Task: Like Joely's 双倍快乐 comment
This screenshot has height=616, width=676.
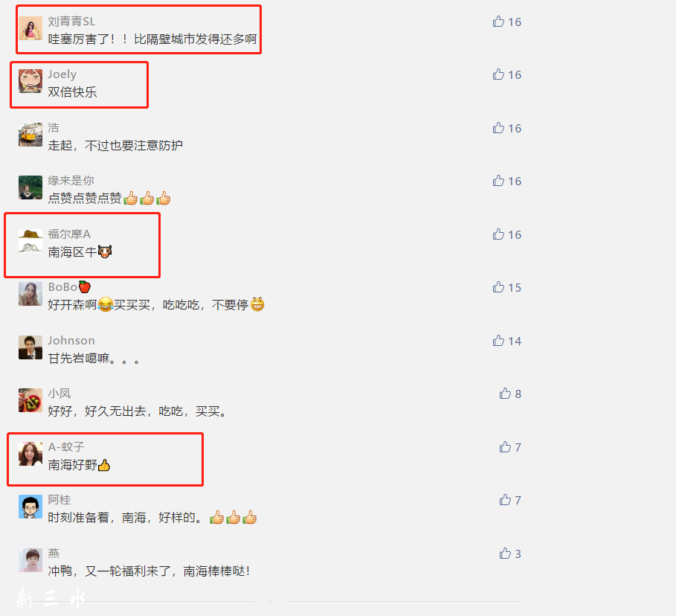Action: click(498, 74)
